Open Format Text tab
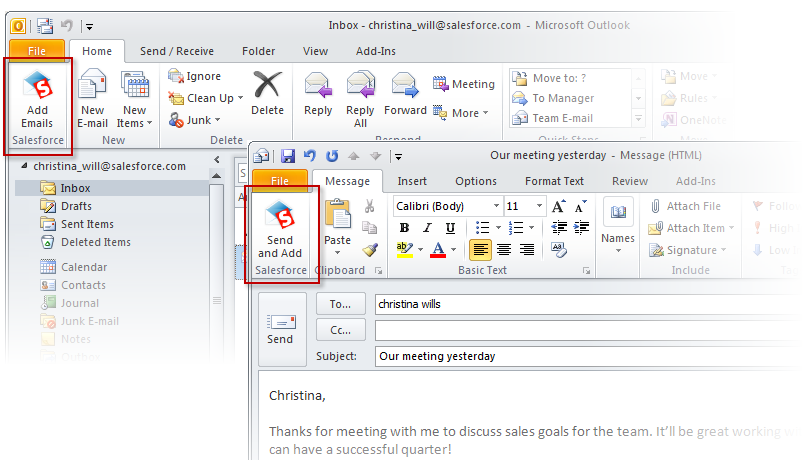Screen dimensions: 810x460 click(554, 181)
